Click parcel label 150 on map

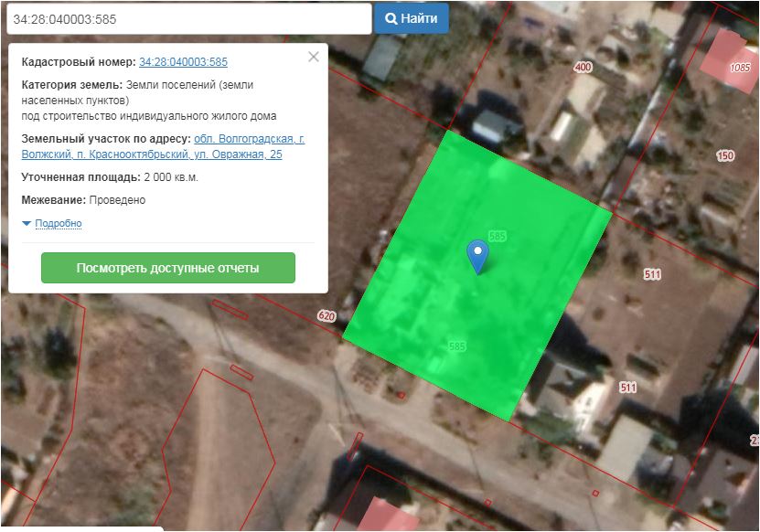click(725, 155)
